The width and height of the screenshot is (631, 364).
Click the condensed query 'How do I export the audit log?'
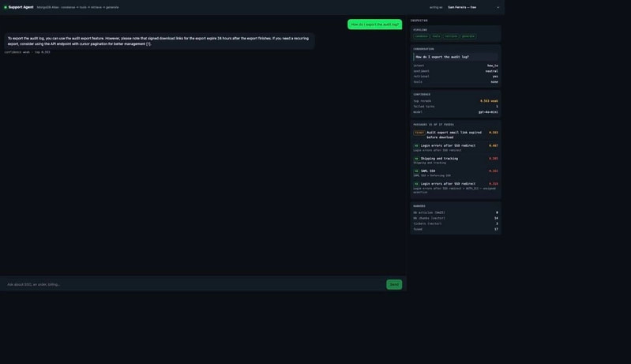point(456,57)
